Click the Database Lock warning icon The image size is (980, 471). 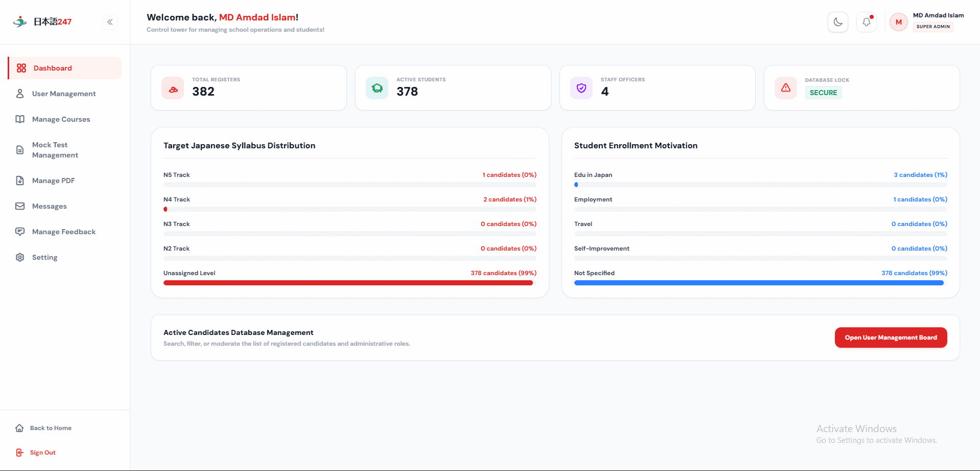(786, 88)
